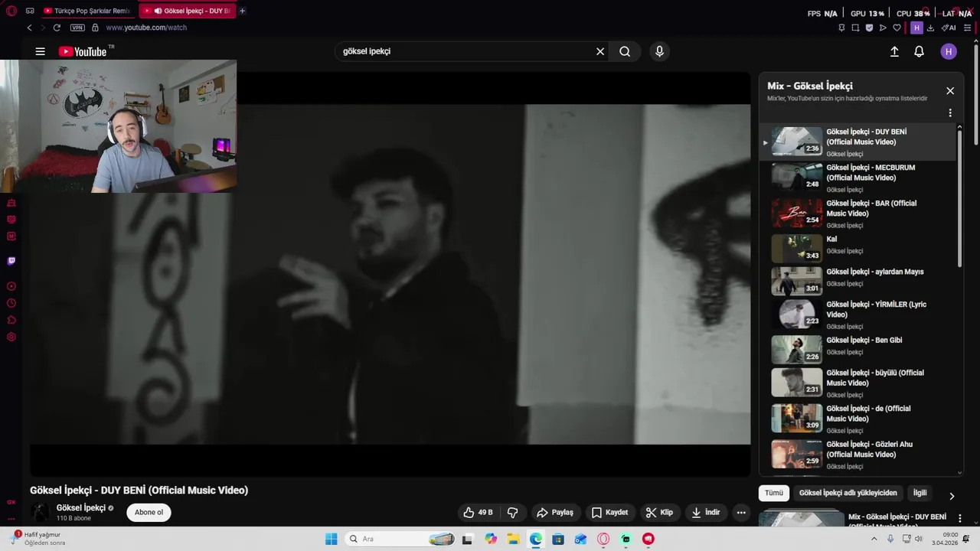This screenshot has width=980, height=551.
Task: Select the Tümü filter chip
Action: 774,493
